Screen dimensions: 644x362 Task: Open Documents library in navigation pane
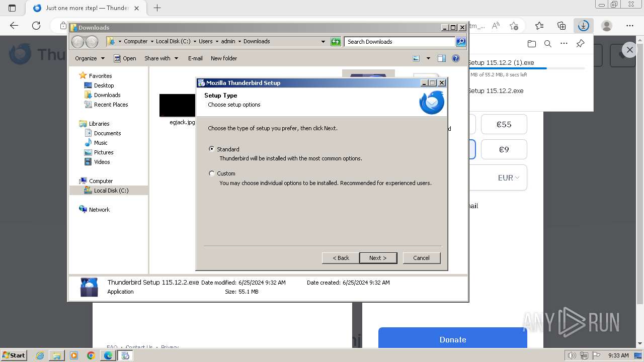107,133
